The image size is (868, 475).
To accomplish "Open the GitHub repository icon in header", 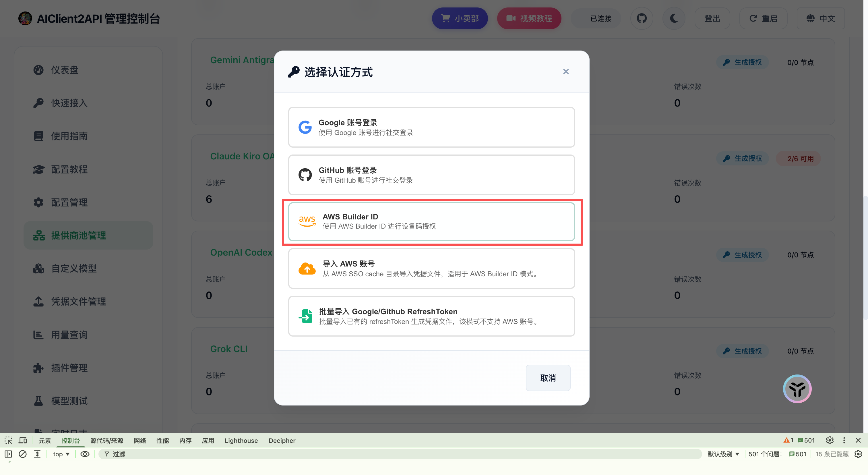I will coord(642,18).
